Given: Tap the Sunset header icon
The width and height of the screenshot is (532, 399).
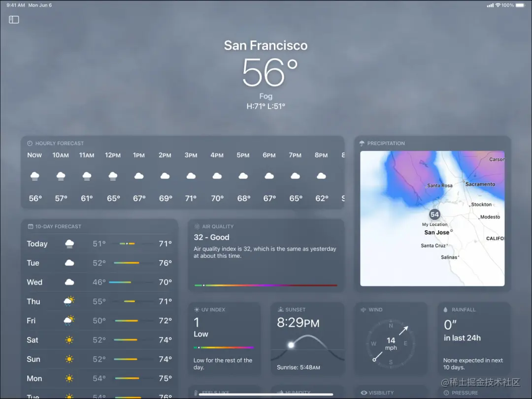Looking at the screenshot, I should (281, 309).
